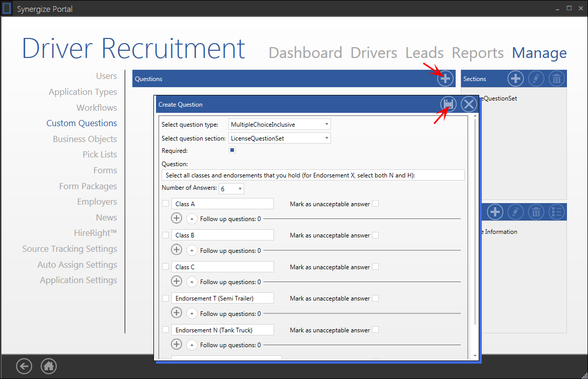This screenshot has width=588, height=379.
Task: Switch to the Dashboard tab
Action: pos(305,53)
